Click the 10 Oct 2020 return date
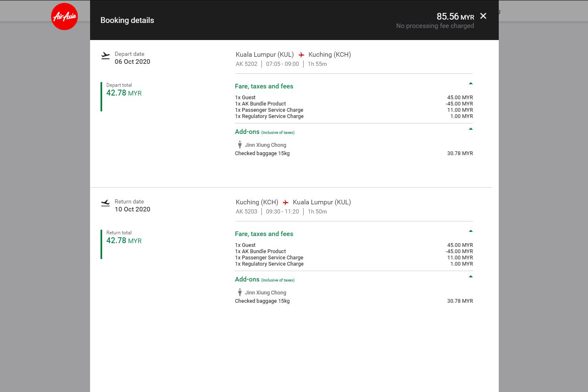Screen dimensions: 588x392 click(132, 209)
